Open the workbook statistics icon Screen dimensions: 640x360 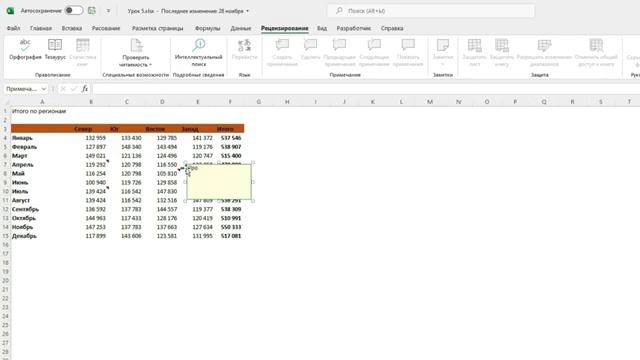pyautogui.click(x=82, y=45)
